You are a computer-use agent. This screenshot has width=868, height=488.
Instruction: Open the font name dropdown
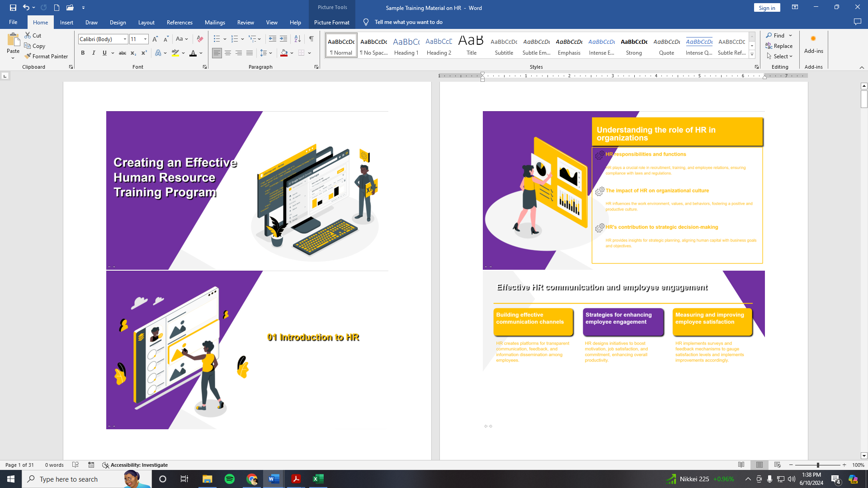click(x=125, y=39)
